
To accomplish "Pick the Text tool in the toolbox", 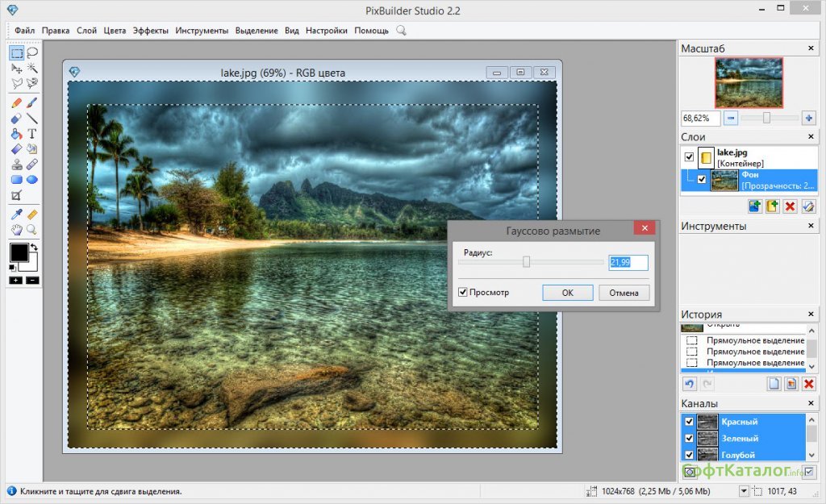I will click(32, 133).
